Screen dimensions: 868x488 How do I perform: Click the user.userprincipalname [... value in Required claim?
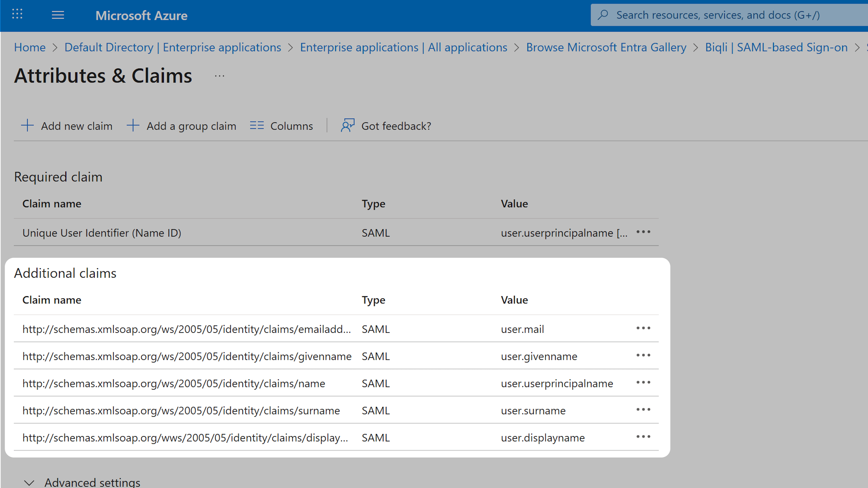564,233
